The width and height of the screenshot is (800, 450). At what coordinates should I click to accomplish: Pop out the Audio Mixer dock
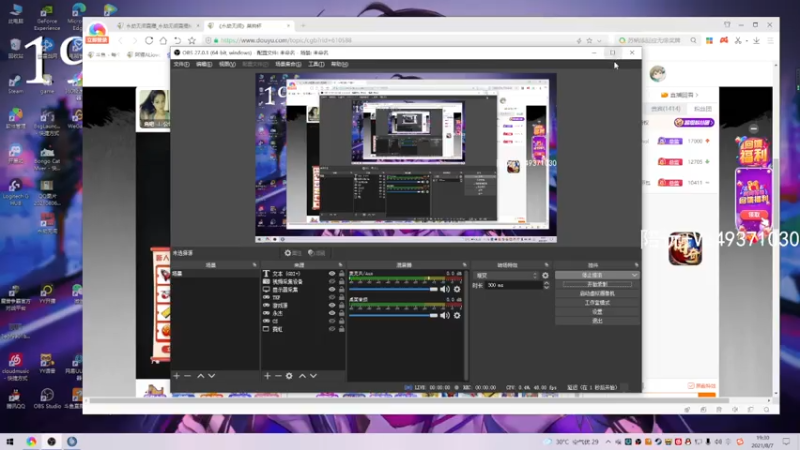(x=464, y=265)
